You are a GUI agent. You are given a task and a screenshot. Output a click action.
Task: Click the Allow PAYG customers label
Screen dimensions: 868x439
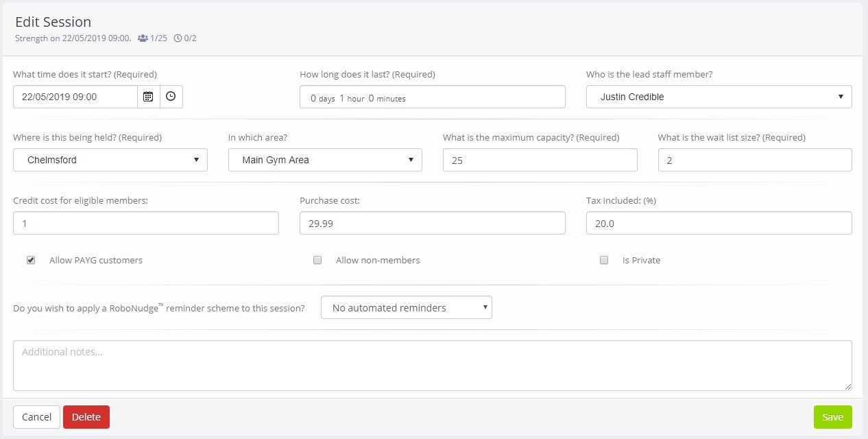click(x=96, y=260)
